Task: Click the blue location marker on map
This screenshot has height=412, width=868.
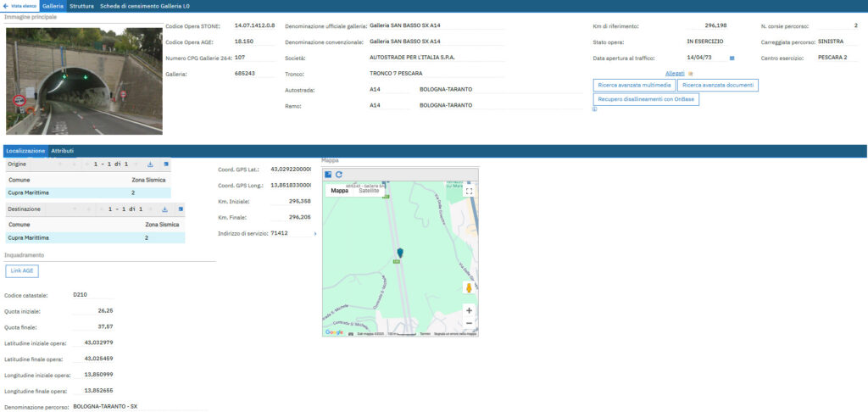Action: click(x=400, y=253)
